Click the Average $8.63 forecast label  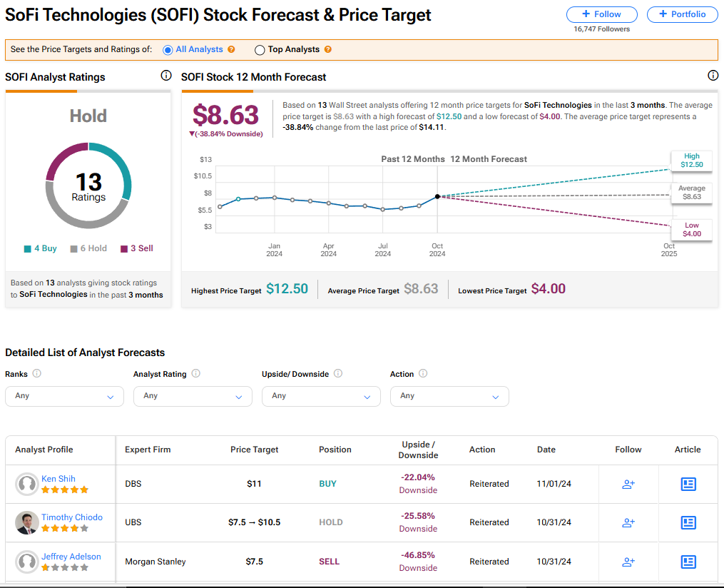pyautogui.click(x=691, y=193)
